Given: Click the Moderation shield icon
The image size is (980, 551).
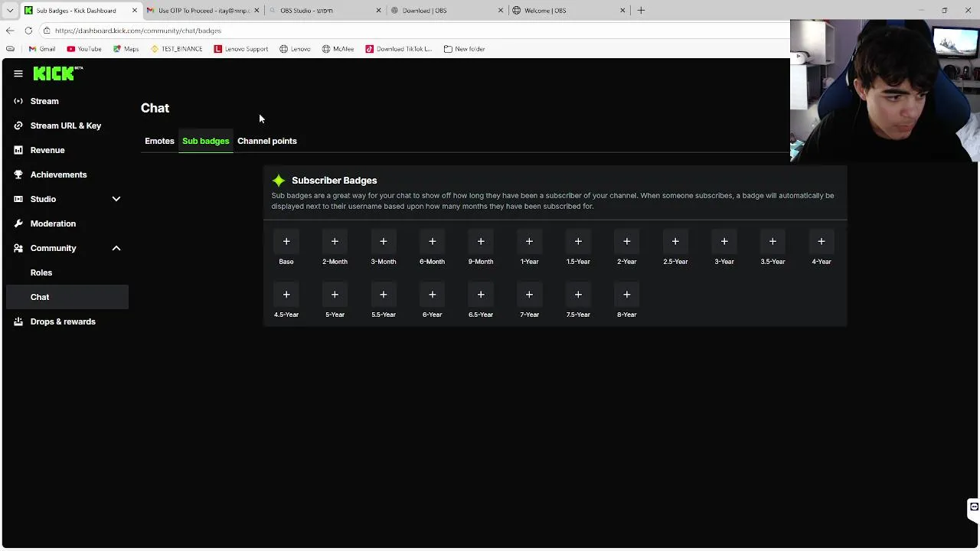Looking at the screenshot, I should click(18, 223).
